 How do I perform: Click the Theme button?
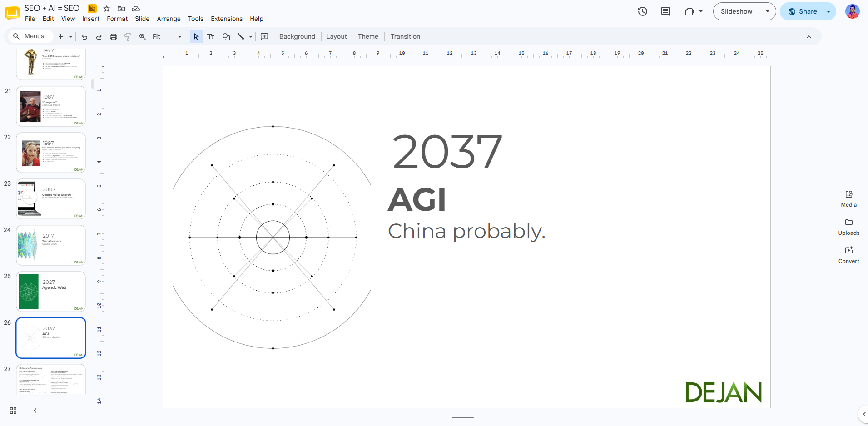coord(368,36)
